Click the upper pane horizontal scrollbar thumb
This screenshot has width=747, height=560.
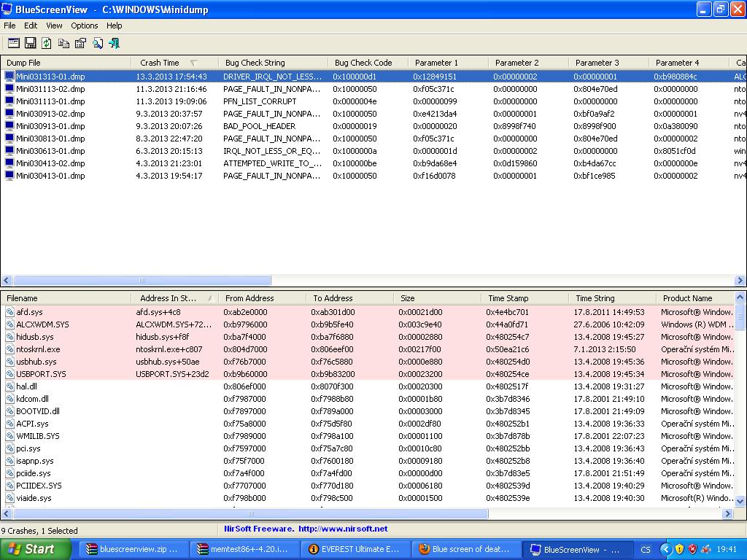(x=142, y=281)
